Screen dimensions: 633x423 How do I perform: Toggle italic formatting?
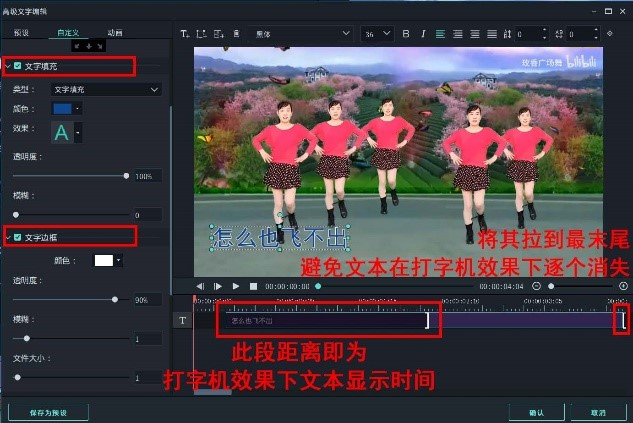coord(423,34)
